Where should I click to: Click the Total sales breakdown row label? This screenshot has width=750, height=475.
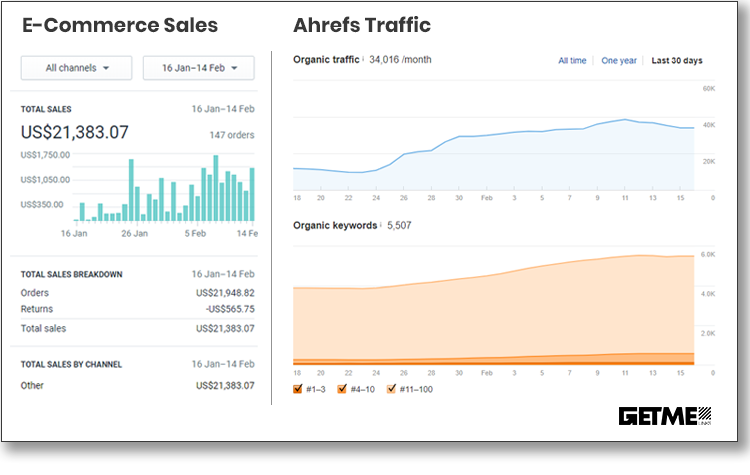43,328
